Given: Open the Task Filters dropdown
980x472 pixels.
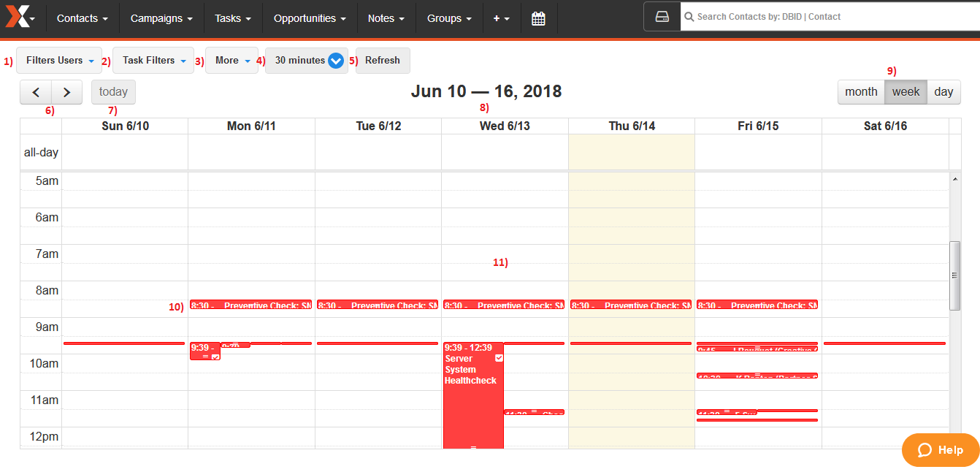Looking at the screenshot, I should pos(153,61).
